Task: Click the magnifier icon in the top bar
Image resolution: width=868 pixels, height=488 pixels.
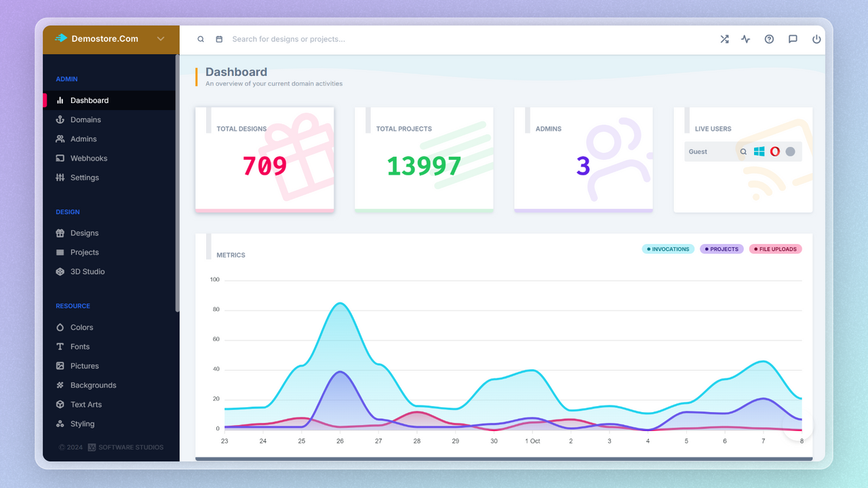Action: [201, 39]
